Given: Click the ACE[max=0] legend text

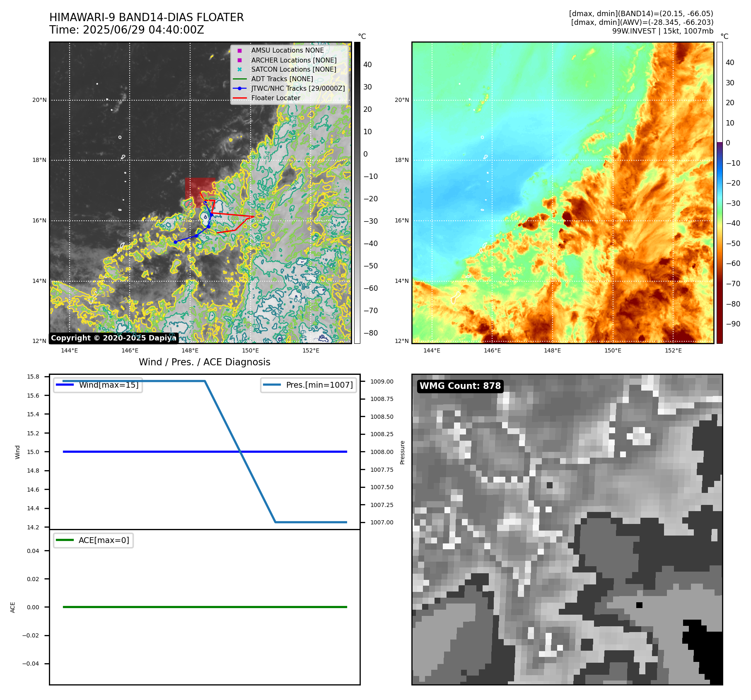Looking at the screenshot, I should (104, 540).
